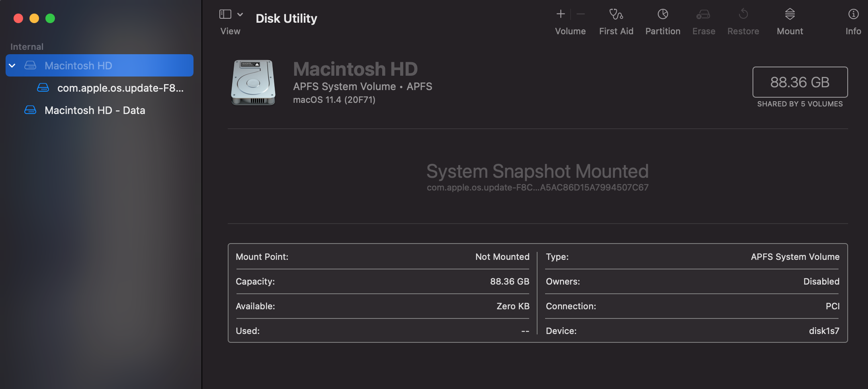Mount the volume with Mount icon
Image resolution: width=868 pixels, height=389 pixels.
(790, 14)
